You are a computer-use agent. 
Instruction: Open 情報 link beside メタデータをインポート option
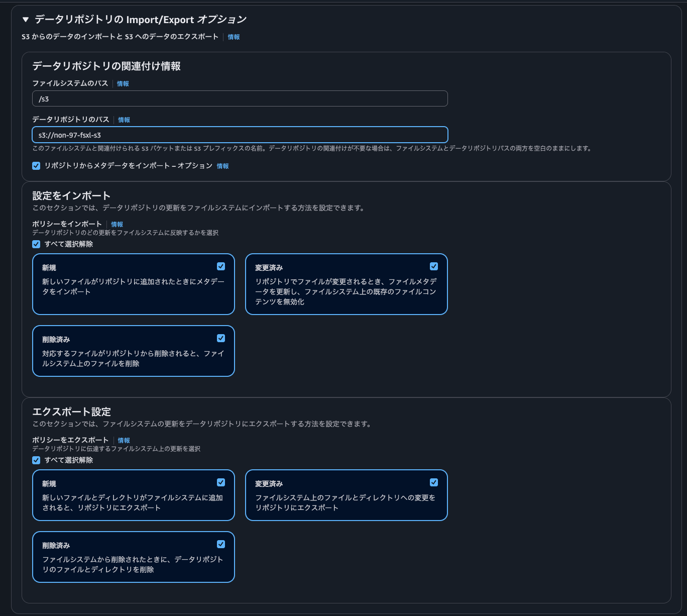pos(222,166)
